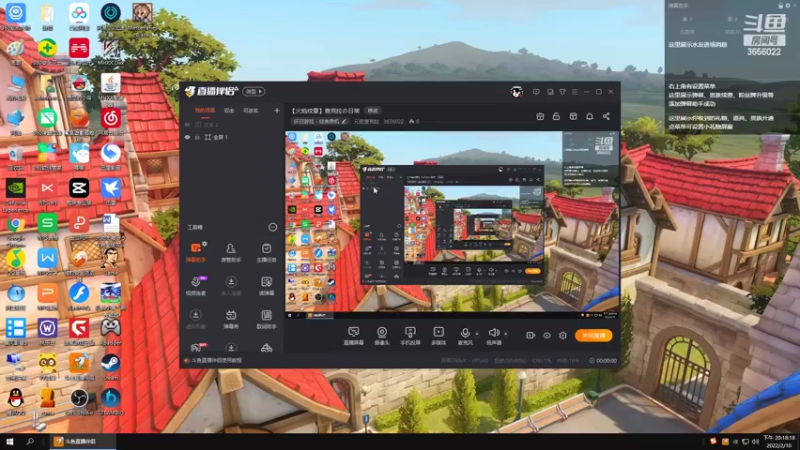800x450 pixels.
Task: Share the live room via share icon
Action: point(606,116)
